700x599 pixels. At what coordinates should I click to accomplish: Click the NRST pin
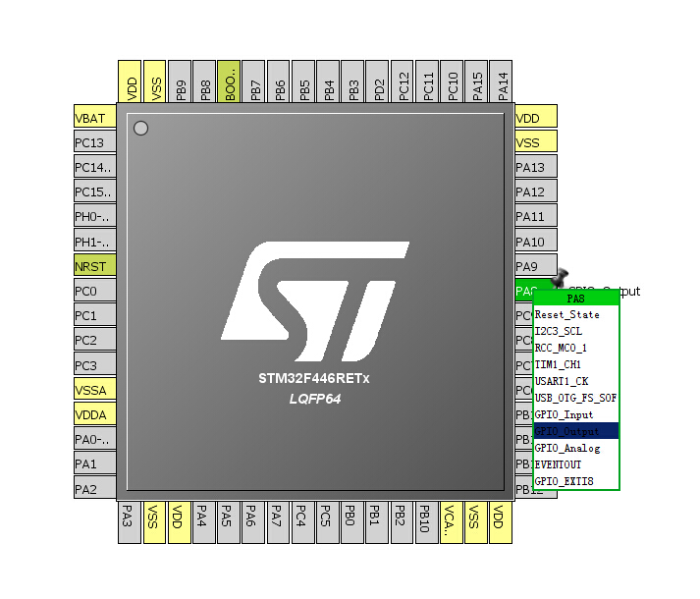click(94, 267)
